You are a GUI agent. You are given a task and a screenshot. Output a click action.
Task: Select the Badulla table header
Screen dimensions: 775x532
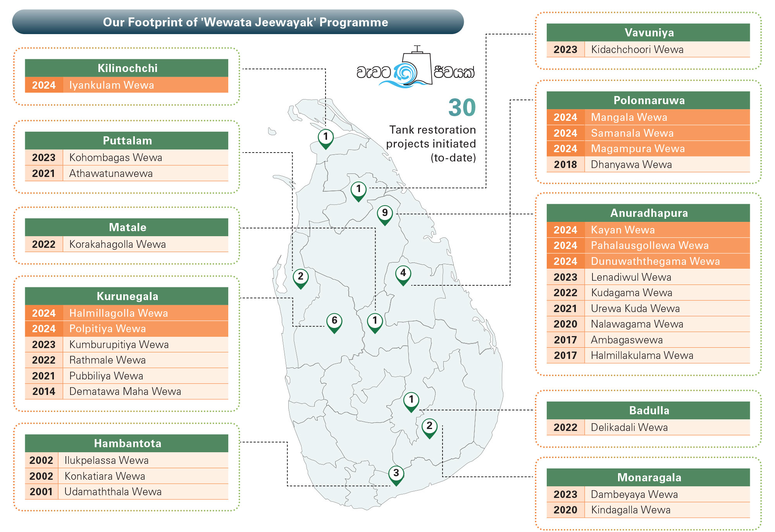(x=648, y=410)
